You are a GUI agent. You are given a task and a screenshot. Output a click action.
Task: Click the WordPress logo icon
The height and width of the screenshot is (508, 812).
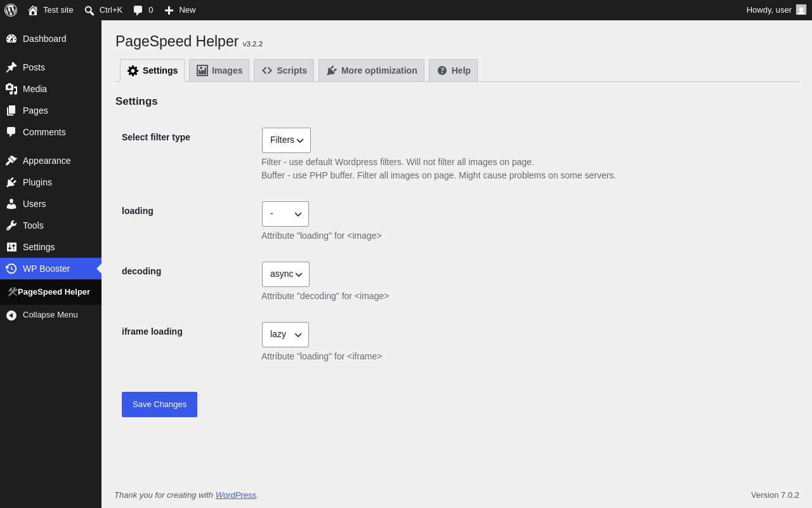tap(11, 10)
